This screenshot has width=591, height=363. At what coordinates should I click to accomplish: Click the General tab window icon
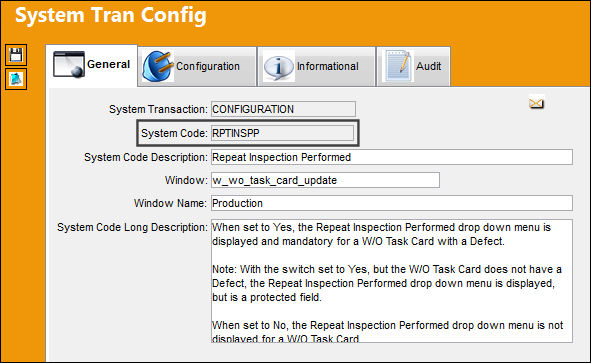pos(69,64)
